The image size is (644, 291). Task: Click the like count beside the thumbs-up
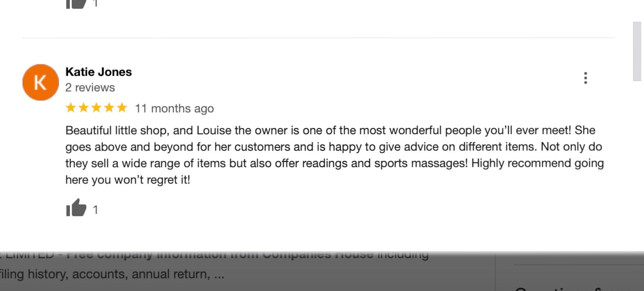click(x=95, y=210)
